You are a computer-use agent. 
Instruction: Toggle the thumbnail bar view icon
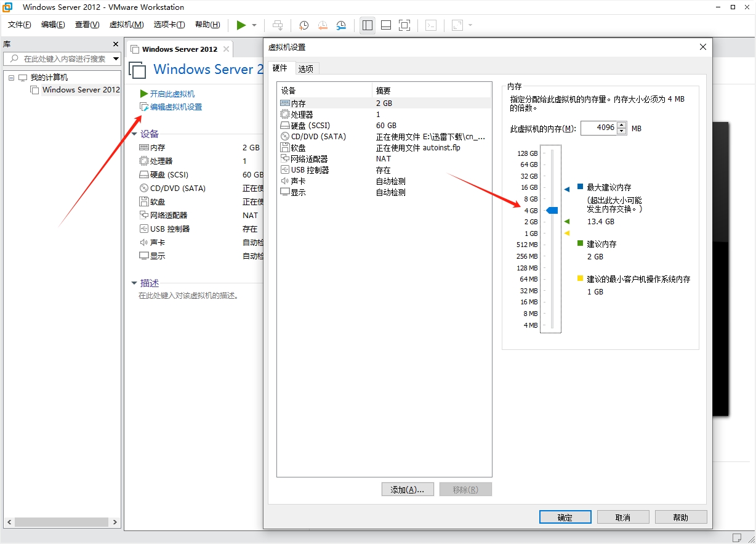click(x=386, y=25)
